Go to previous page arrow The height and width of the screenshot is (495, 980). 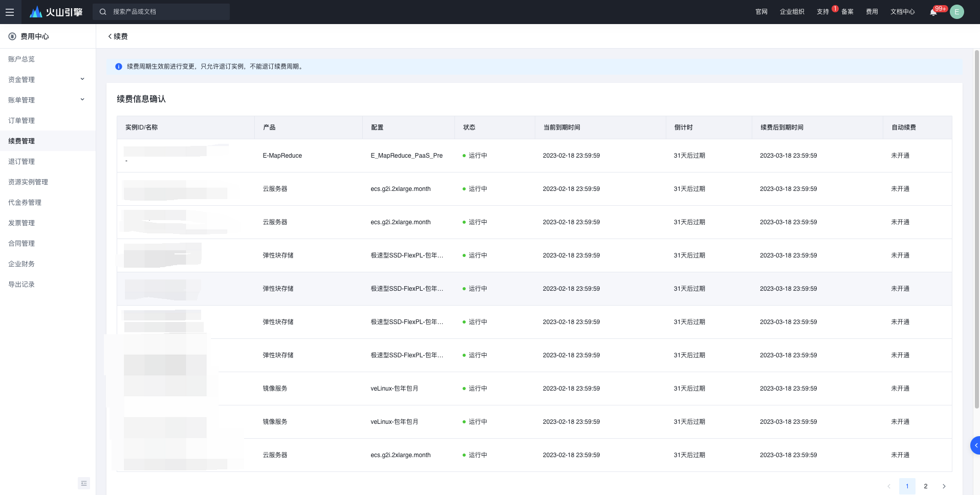coord(889,486)
